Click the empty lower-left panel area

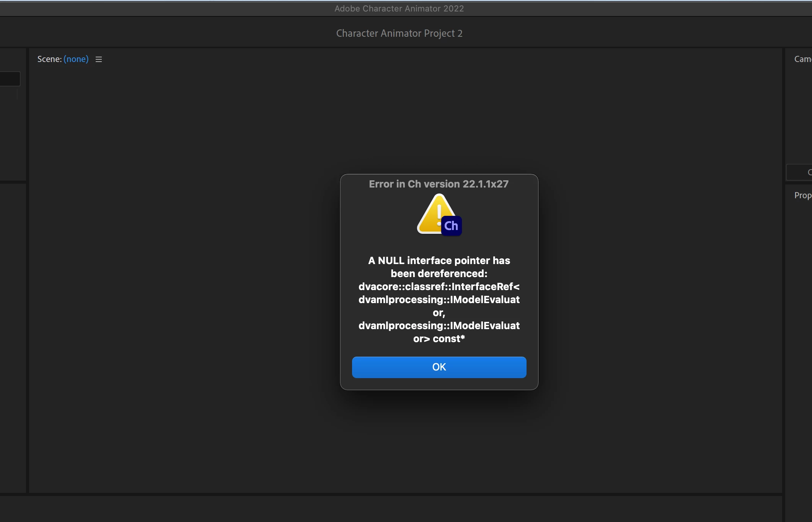(13, 337)
